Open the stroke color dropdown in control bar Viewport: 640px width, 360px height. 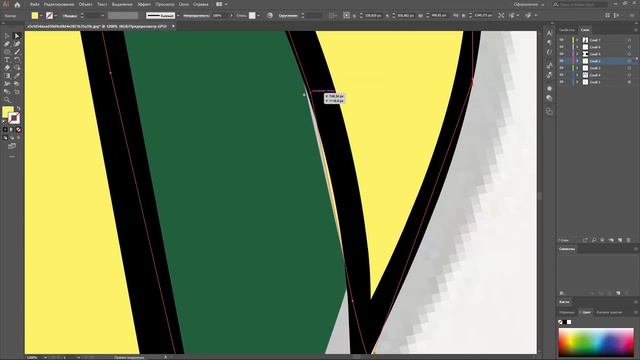[x=56, y=16]
